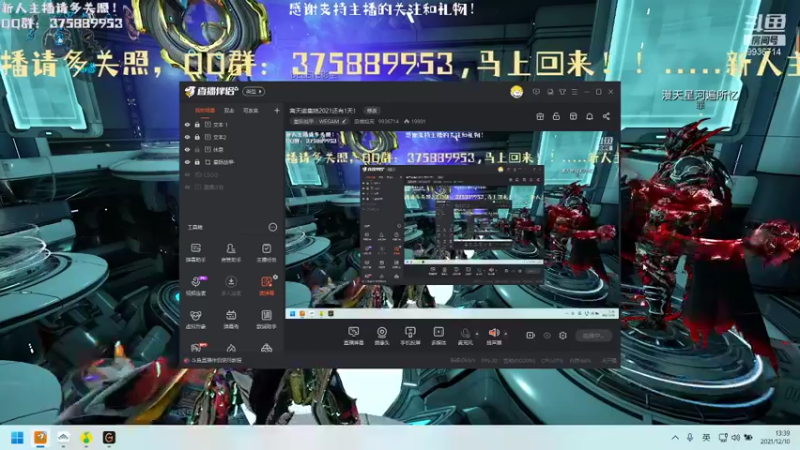Collapse the 工具箱 toolbox panel
800x450 pixels.
[272, 227]
